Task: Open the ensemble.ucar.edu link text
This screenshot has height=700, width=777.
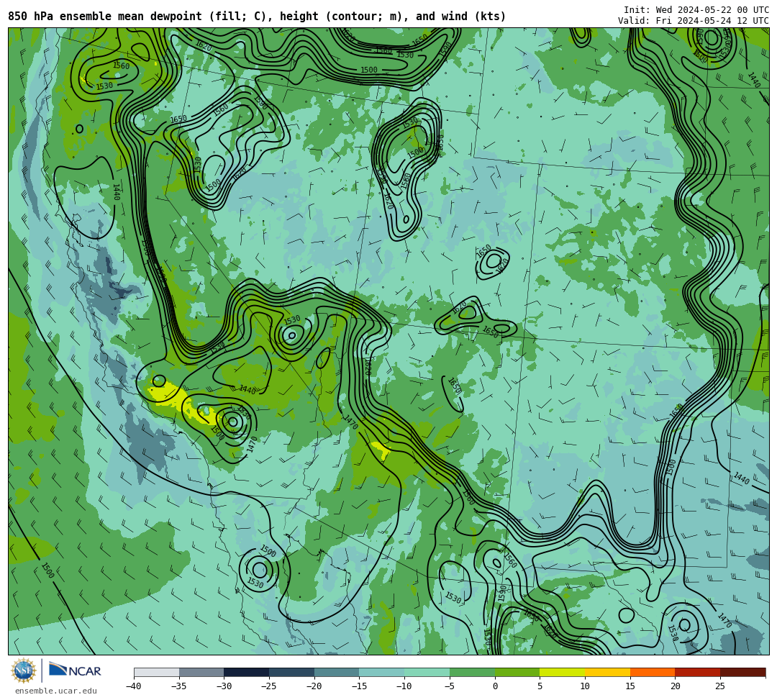Action: pyautogui.click(x=56, y=691)
